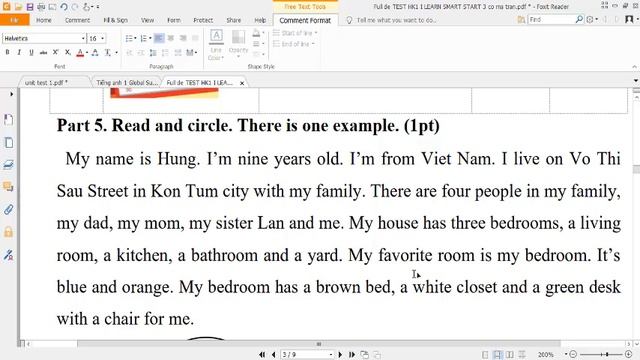Open the user account icon
Image resolution: width=640 pixels, height=360 pixels.
629,20
